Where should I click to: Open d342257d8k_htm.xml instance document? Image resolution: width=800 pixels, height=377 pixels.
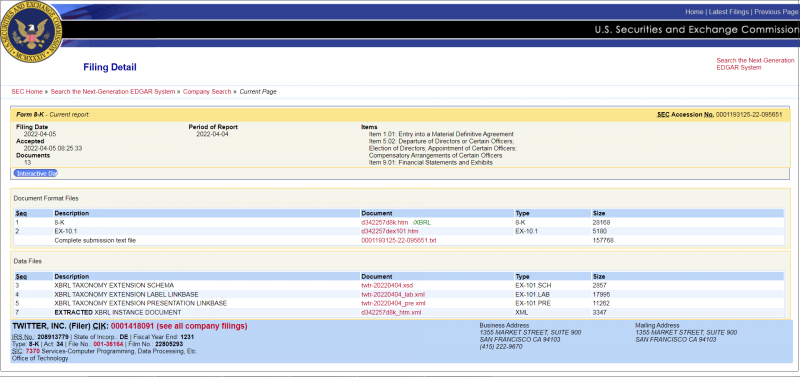click(391, 312)
